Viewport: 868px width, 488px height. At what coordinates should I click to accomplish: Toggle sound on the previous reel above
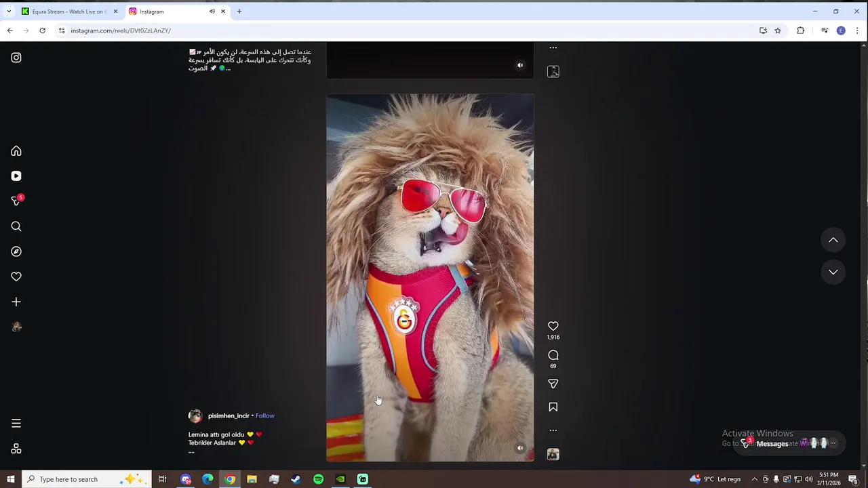tap(520, 66)
